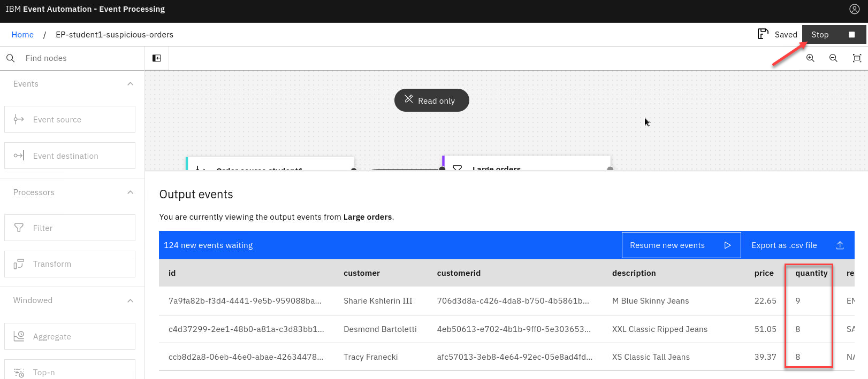Screen dimensions: 868x379
Task: Toggle the side panel collapse icon
Action: tap(157, 58)
